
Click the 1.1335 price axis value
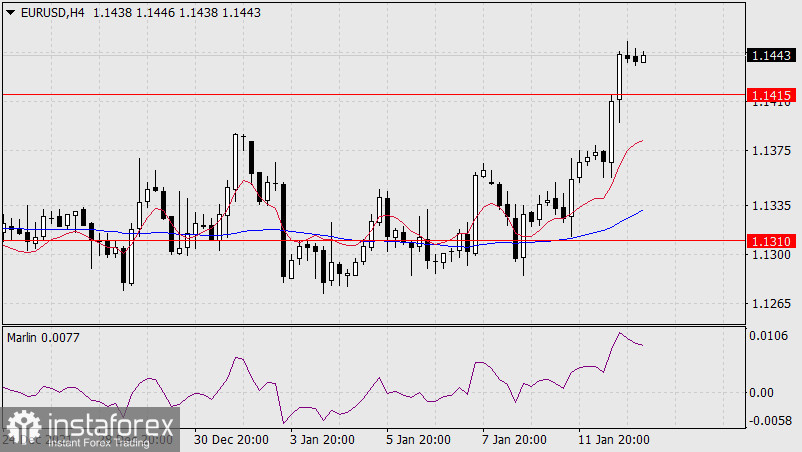[x=771, y=206]
